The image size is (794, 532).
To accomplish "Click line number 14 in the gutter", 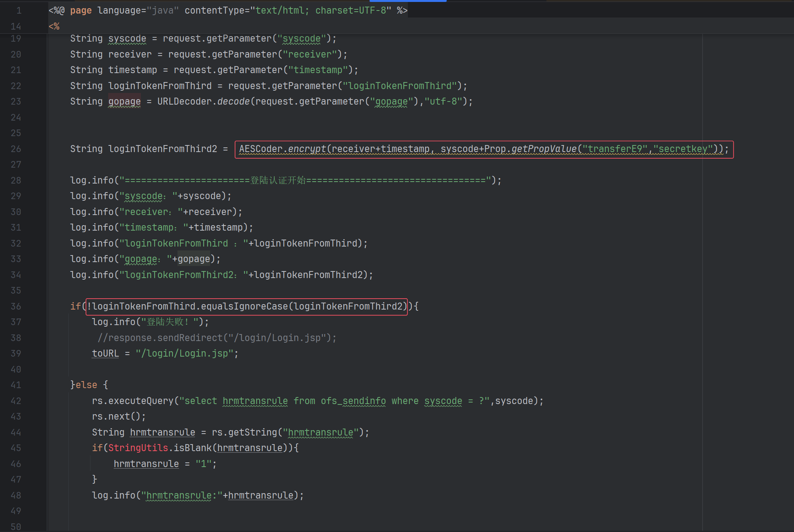I will point(16,26).
